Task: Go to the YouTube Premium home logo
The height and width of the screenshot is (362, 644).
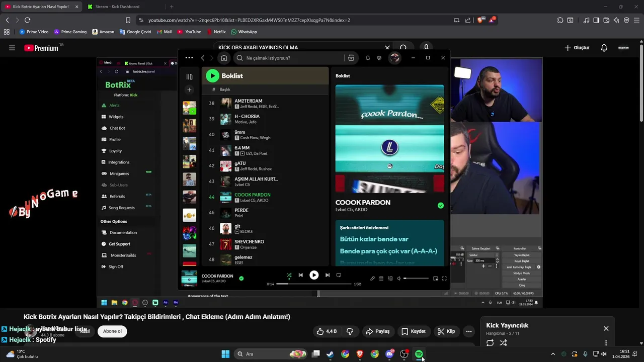Action: click(41, 48)
